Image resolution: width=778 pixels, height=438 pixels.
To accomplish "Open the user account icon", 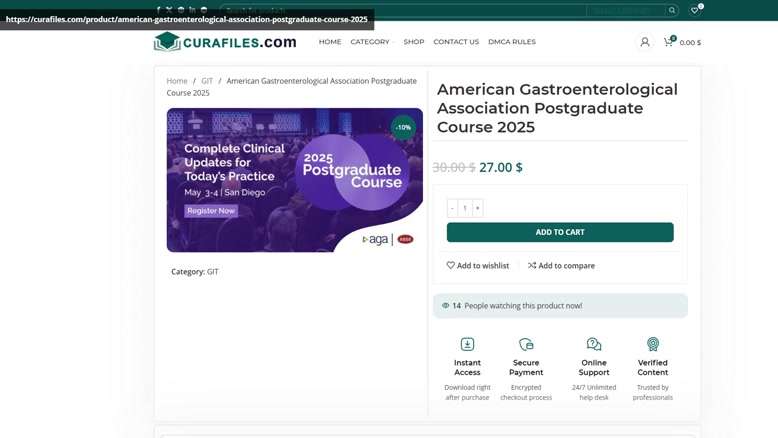I will click(x=645, y=42).
